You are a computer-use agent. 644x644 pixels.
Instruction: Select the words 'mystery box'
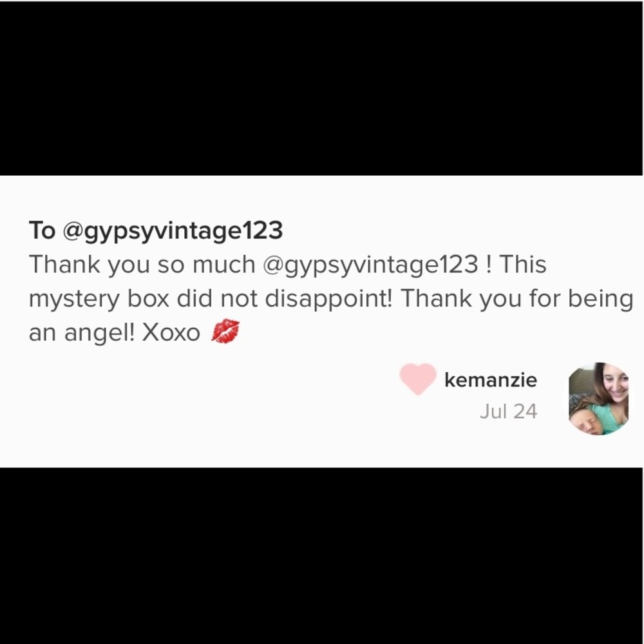pyautogui.click(x=99, y=299)
